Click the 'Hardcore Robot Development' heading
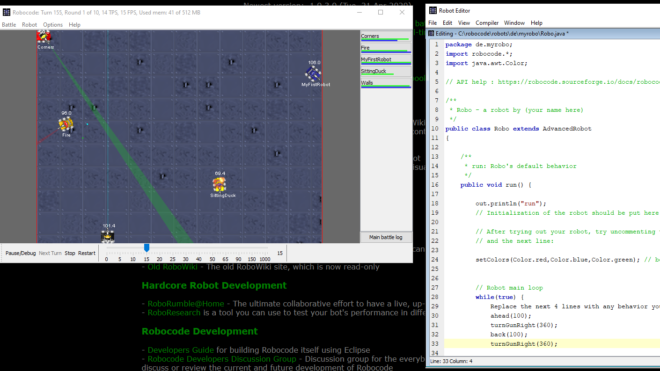660x371 pixels. click(x=214, y=286)
